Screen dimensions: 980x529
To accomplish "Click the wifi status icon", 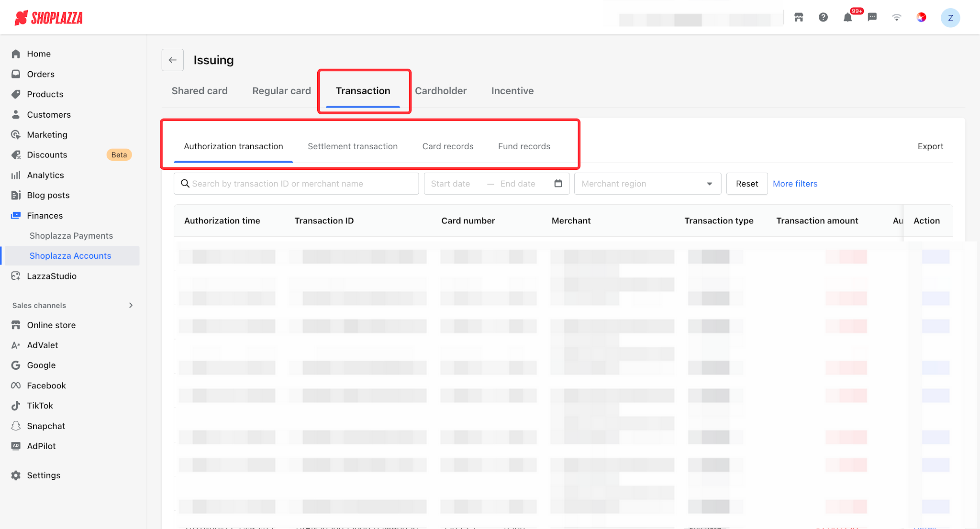I will (897, 18).
